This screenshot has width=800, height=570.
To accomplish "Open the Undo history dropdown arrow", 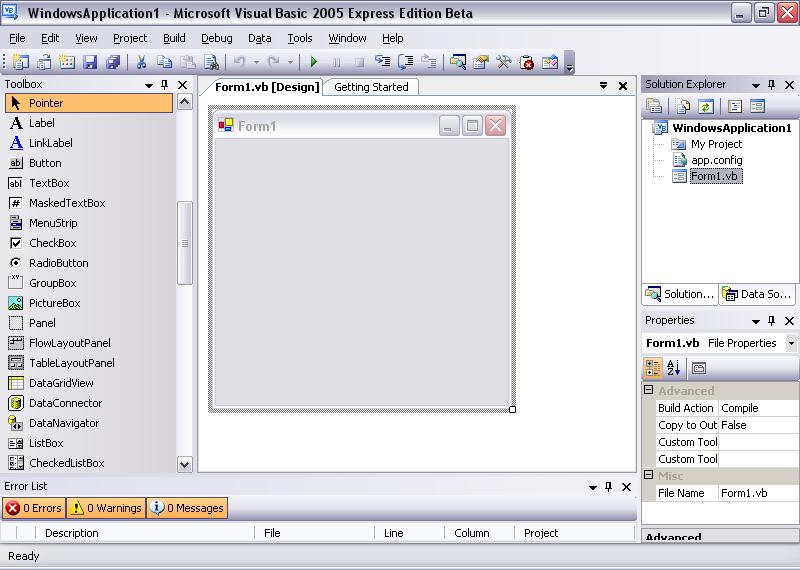I will pyautogui.click(x=256, y=62).
